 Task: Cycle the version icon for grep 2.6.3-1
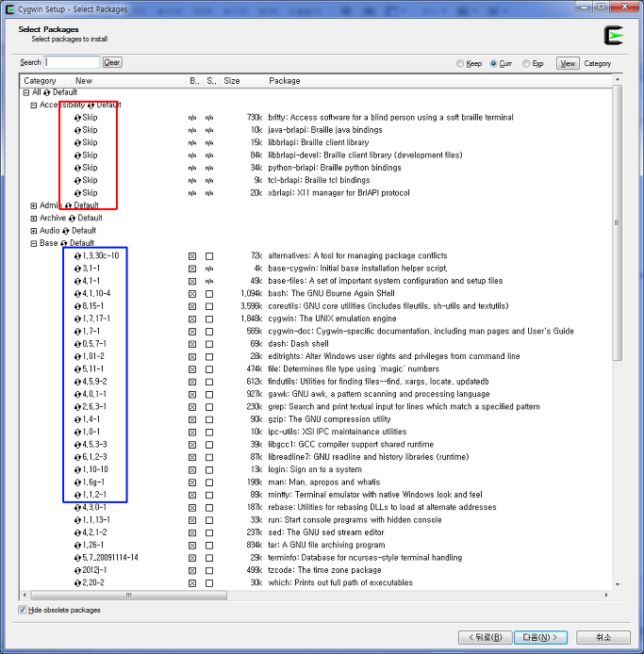click(77, 407)
